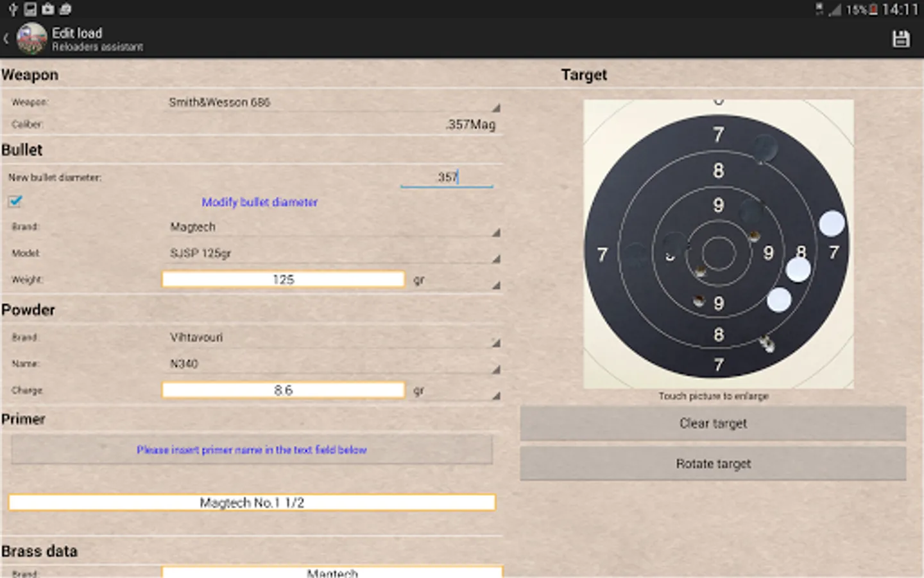This screenshot has height=578, width=924.
Task: Focus the New bullet diameter field
Action: click(x=447, y=177)
